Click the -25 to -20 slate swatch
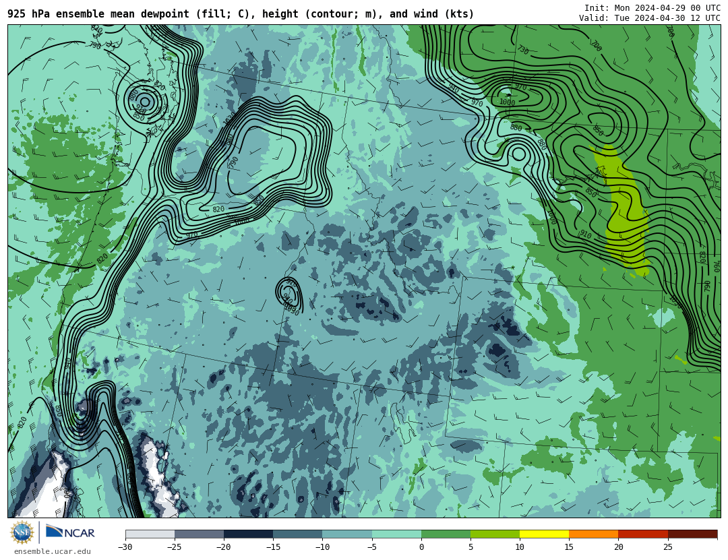728x560 pixels. point(199,534)
